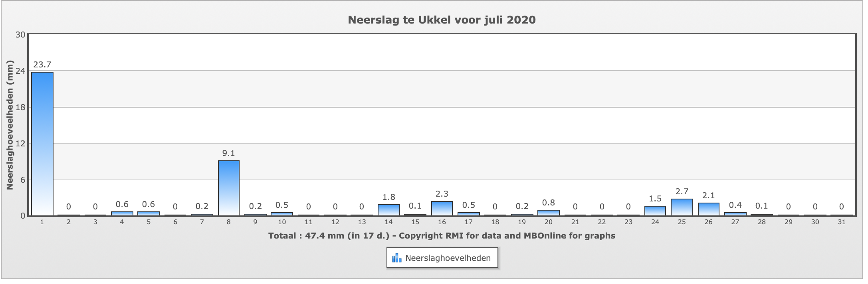
Task: Click the day 26 bar showing 2.1
Action: (x=709, y=209)
